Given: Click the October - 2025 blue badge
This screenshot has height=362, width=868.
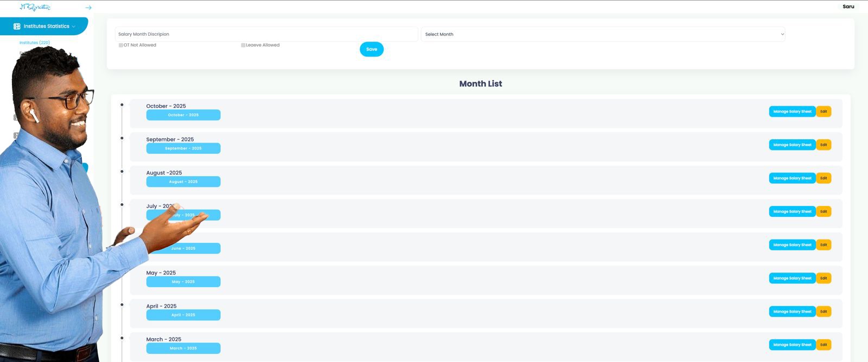Looking at the screenshot, I should click(183, 115).
